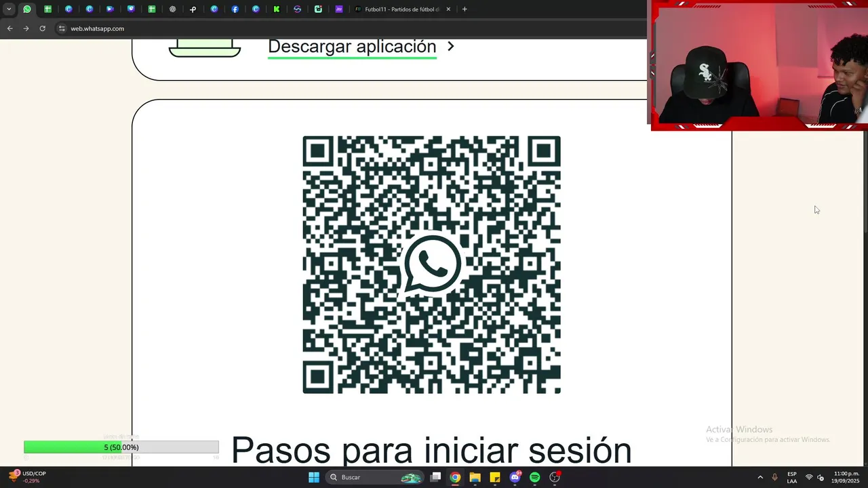Open Task View from the taskbar

pyautogui.click(x=436, y=477)
